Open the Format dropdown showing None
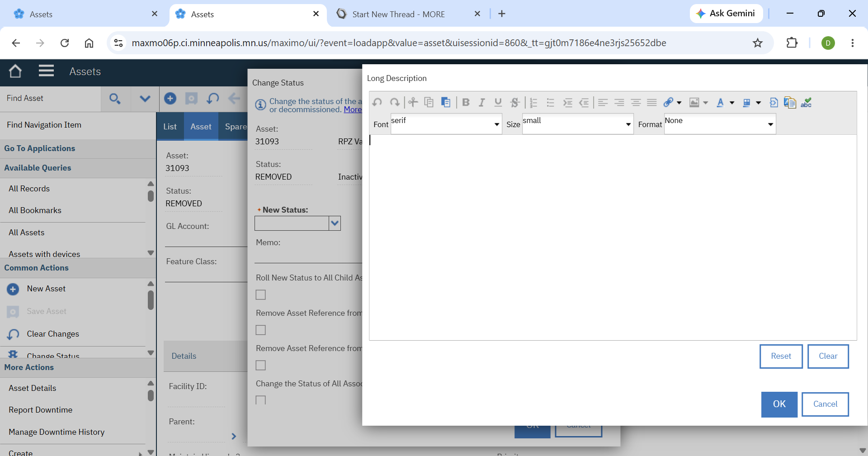This screenshot has width=868, height=456. click(x=720, y=124)
